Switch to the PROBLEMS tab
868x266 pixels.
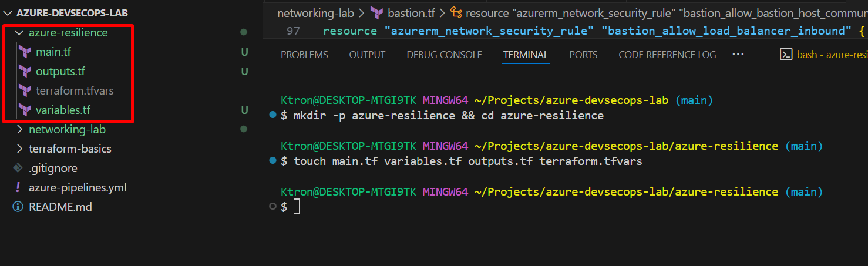pos(304,55)
